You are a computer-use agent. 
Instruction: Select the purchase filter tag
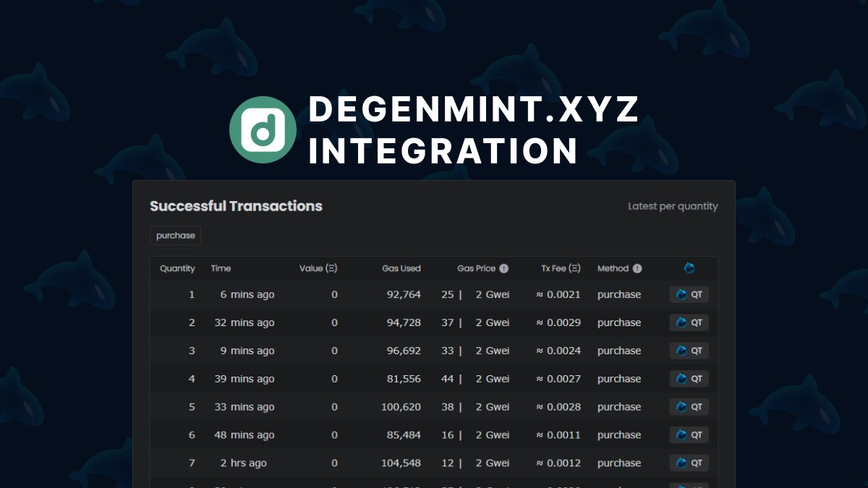coord(176,236)
